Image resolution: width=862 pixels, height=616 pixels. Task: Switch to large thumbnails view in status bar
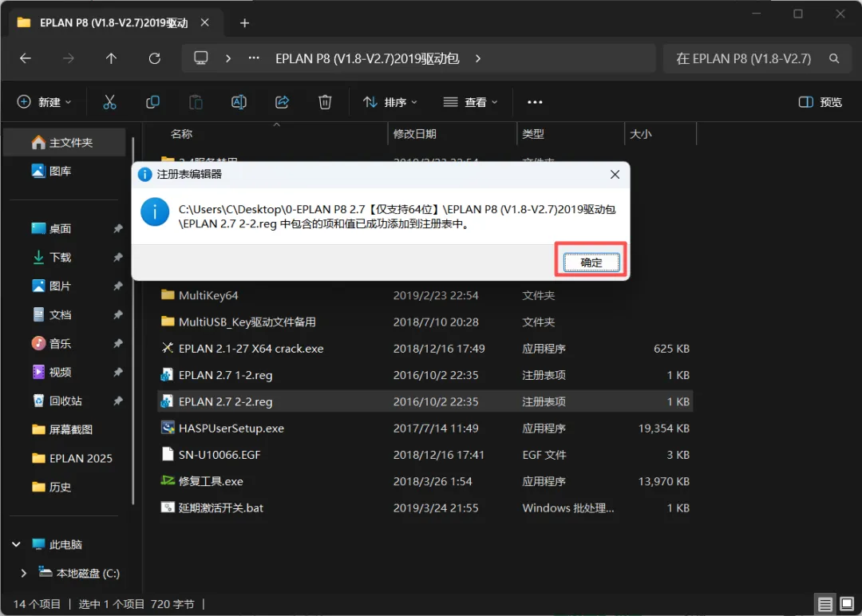(x=847, y=605)
